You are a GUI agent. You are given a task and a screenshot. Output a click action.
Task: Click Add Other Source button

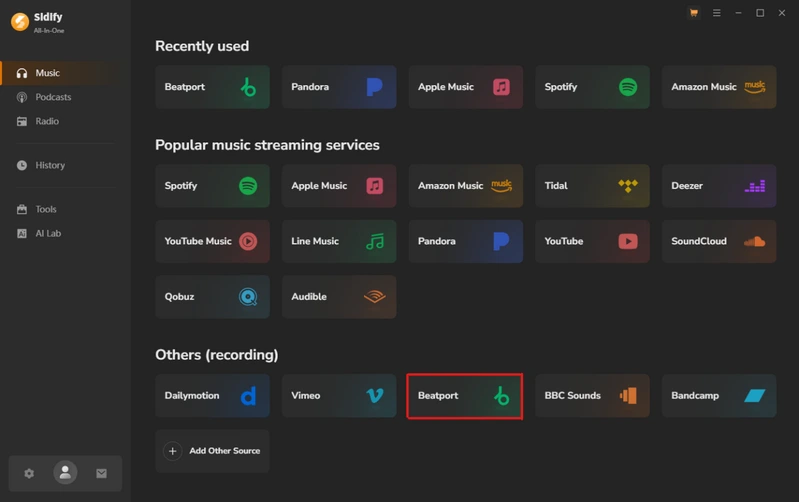212,451
